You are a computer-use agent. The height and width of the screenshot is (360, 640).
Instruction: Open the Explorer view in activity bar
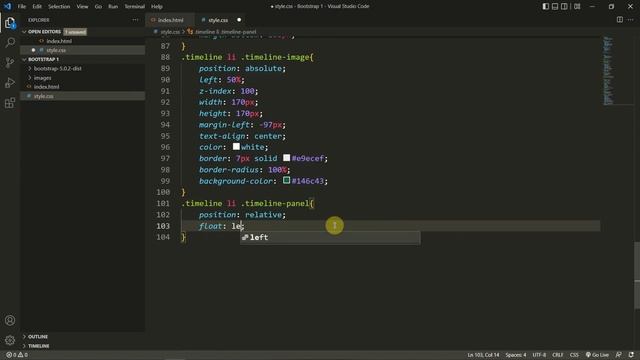coord(10,23)
